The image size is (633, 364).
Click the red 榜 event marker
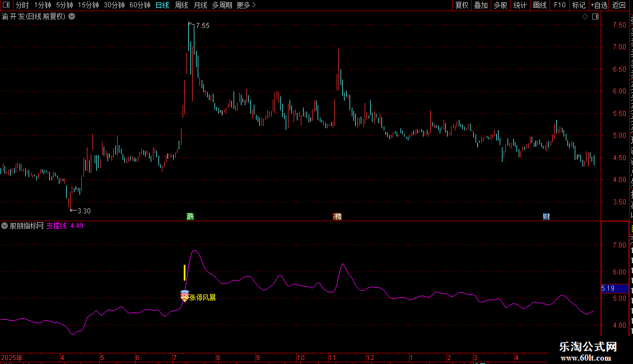(337, 216)
